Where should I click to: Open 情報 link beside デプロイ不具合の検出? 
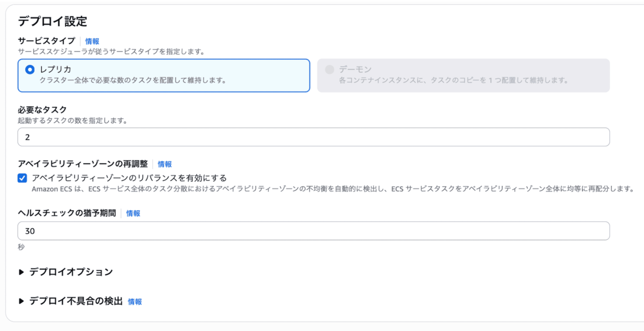(x=135, y=302)
